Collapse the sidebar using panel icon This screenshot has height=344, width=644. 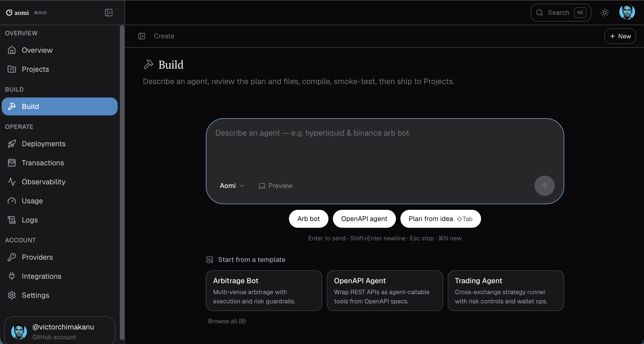[109, 13]
